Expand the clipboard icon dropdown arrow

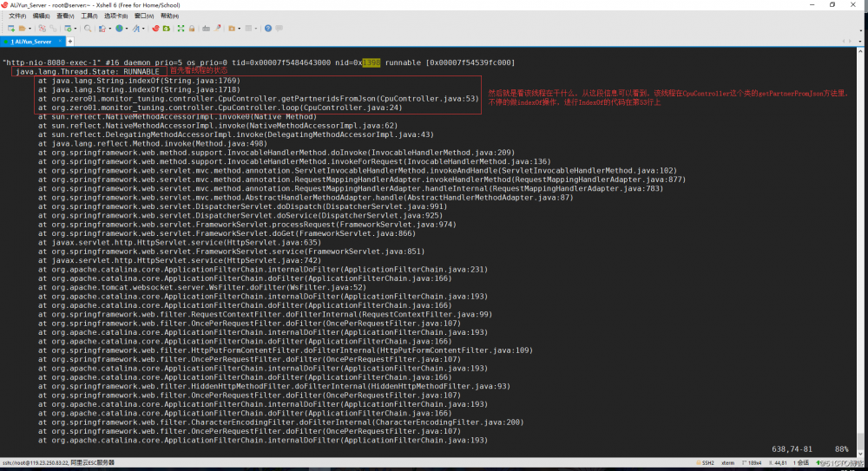(109, 29)
